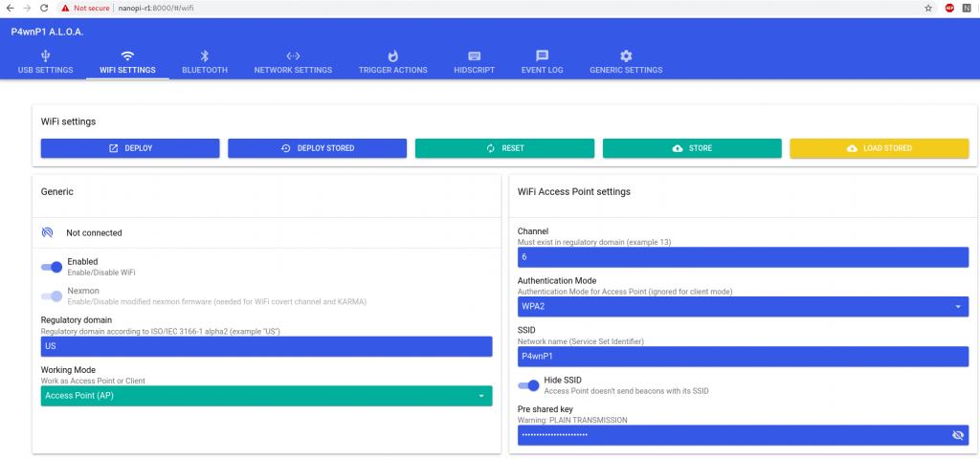980x459 pixels.
Task: Click the Event Log message icon
Action: (x=542, y=56)
